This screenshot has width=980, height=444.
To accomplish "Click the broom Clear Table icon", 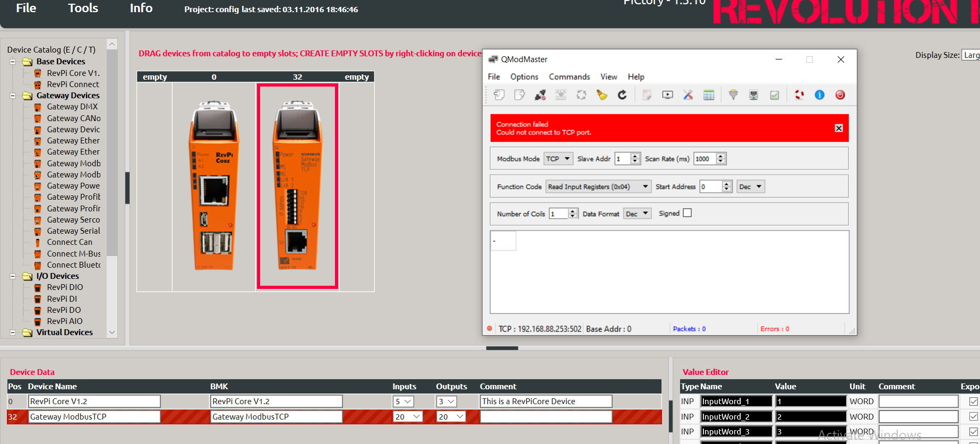I will [601, 95].
